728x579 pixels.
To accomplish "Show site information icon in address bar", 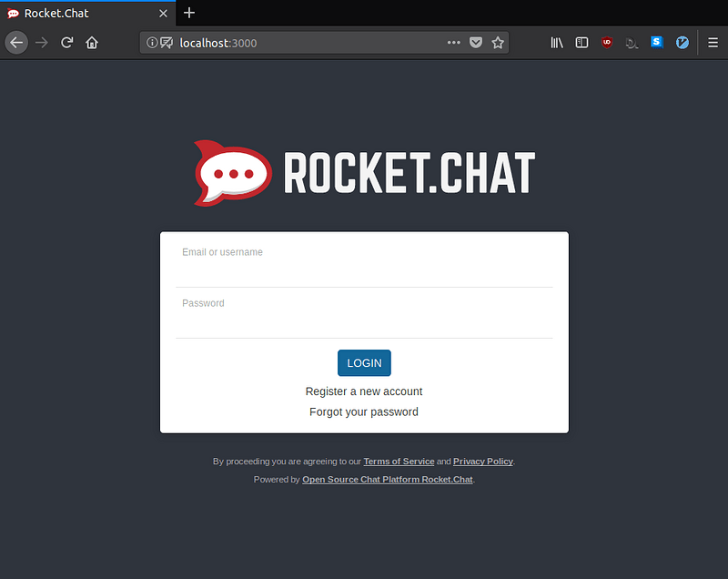I will coord(152,43).
